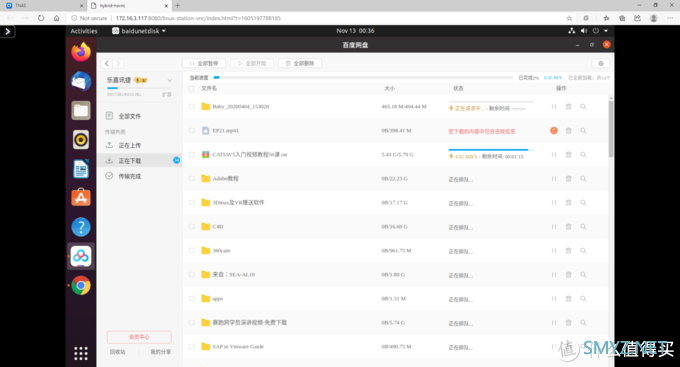Image resolution: width=680 pixels, height=367 pixels.
Task: Open Ubuntu Software from the dock
Action: click(81, 198)
